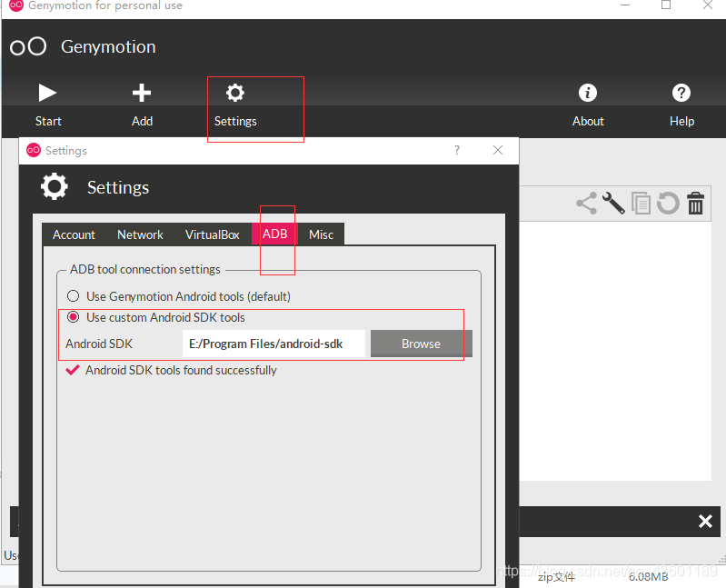Open the About dialog
The width and height of the screenshot is (726, 588).
click(x=588, y=105)
